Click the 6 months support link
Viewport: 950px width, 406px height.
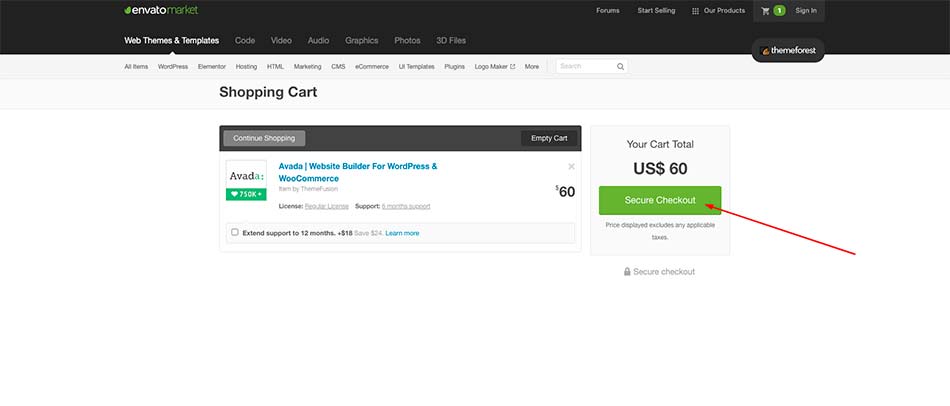pos(406,207)
